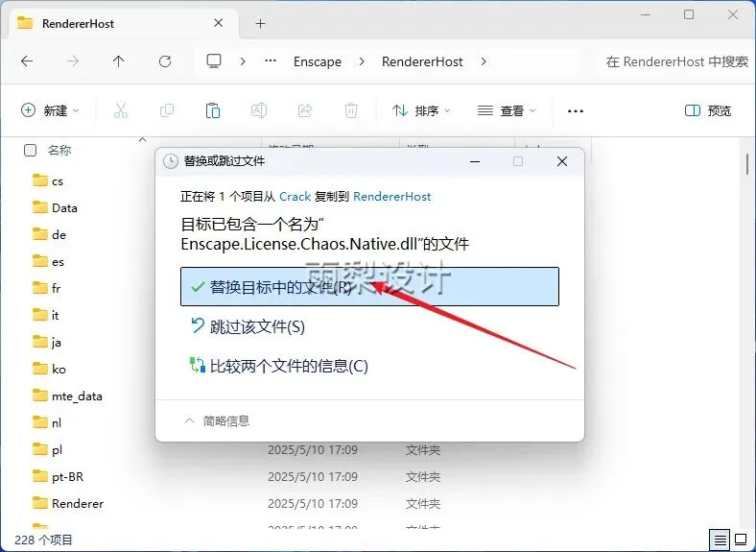This screenshot has height=552, width=756.
Task: Choose 替换目标中的文件(R) option
Action: point(369,287)
